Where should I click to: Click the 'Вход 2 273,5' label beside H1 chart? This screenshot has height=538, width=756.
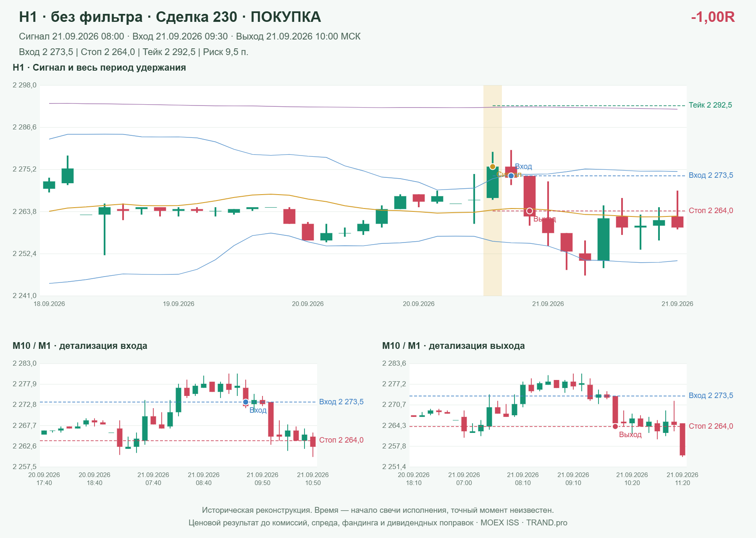[711, 175]
